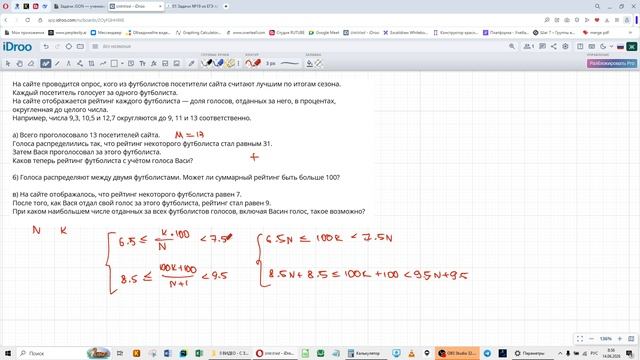Choose the connected nodes shape tool
Screen dimensions: 640x360
[x=80, y=63]
